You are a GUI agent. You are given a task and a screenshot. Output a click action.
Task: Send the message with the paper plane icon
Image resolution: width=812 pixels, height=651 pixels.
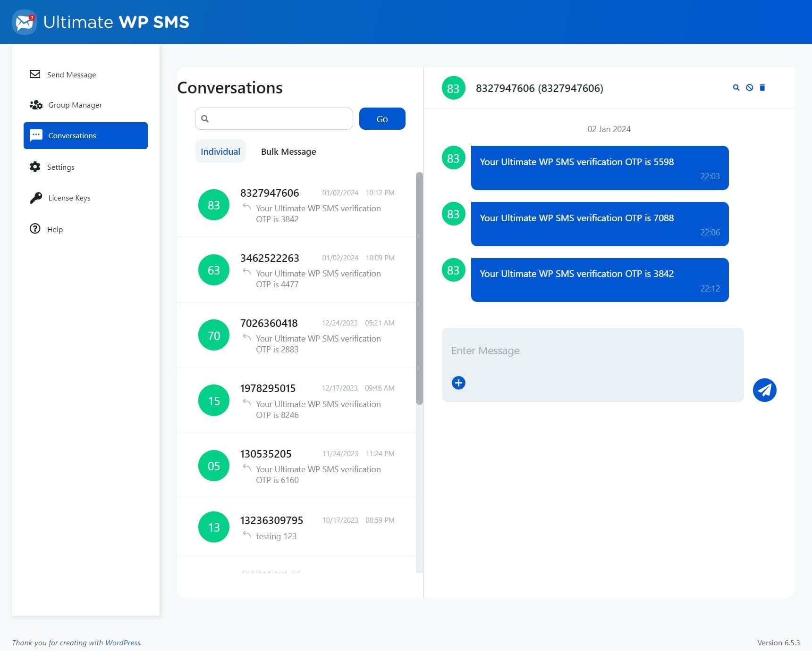(x=765, y=390)
